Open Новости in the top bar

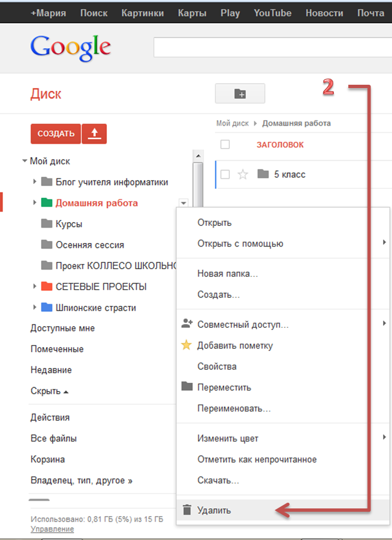pos(324,13)
